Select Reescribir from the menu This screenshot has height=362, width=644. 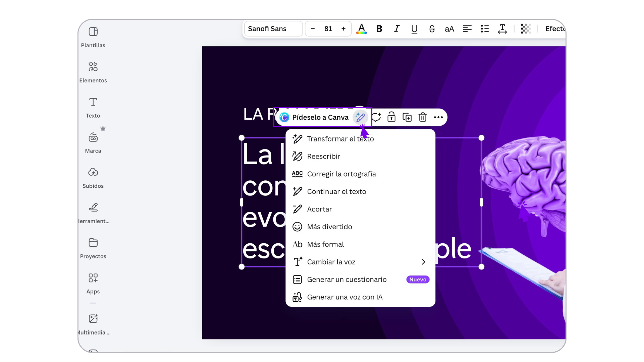pyautogui.click(x=323, y=157)
